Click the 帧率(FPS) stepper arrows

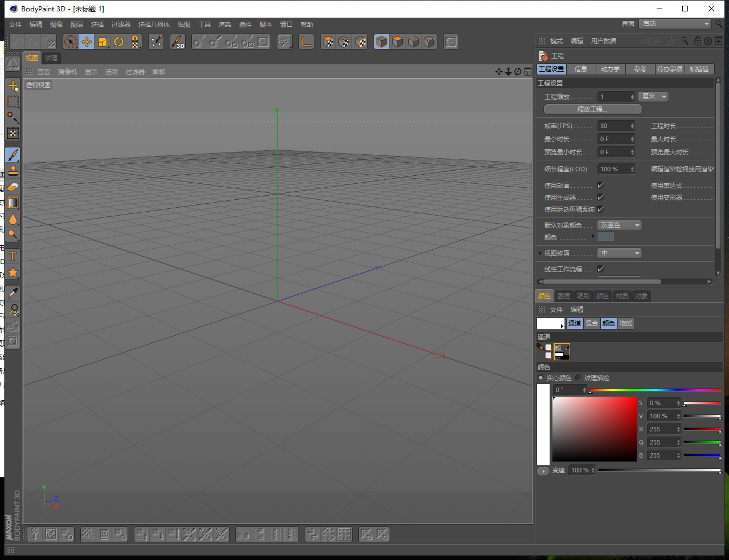click(632, 126)
